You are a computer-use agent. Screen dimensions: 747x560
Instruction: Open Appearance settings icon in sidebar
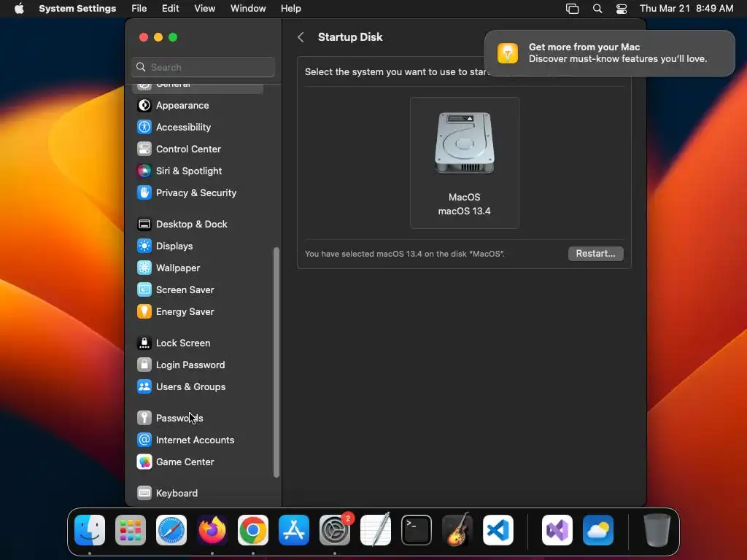(144, 105)
